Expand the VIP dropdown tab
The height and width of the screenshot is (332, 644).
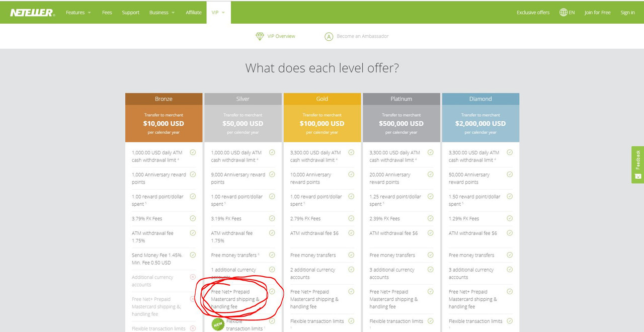[218, 13]
